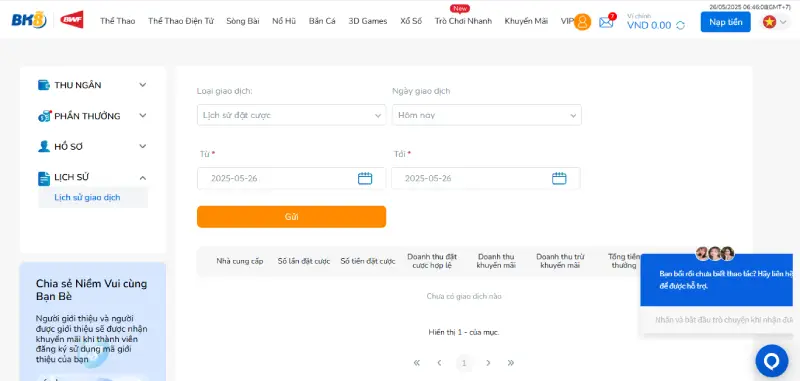Expand the Phần Thưởng section
This screenshot has width=800, height=381.
click(143, 116)
